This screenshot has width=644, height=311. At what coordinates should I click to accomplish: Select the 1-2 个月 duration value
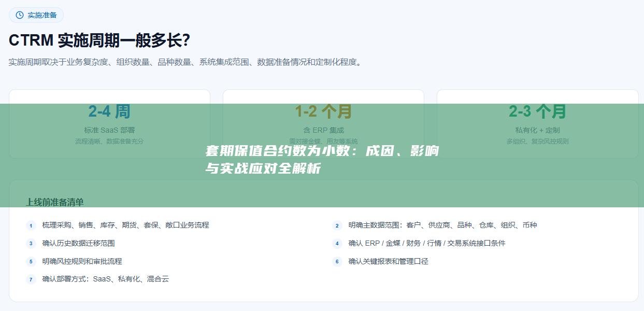(323, 111)
